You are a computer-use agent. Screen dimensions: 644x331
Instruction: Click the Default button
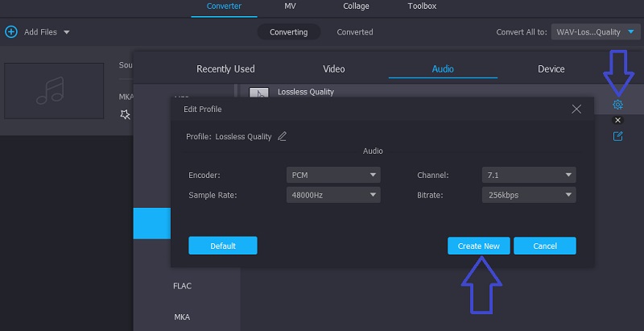(223, 246)
